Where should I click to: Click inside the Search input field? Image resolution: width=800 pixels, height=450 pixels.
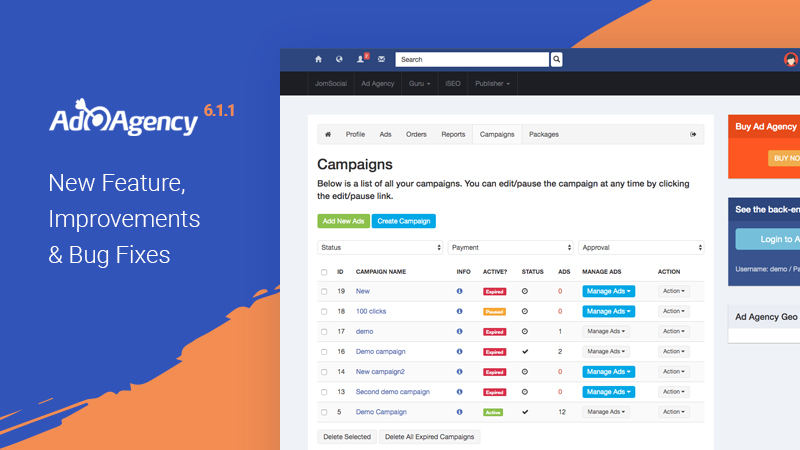coord(472,60)
